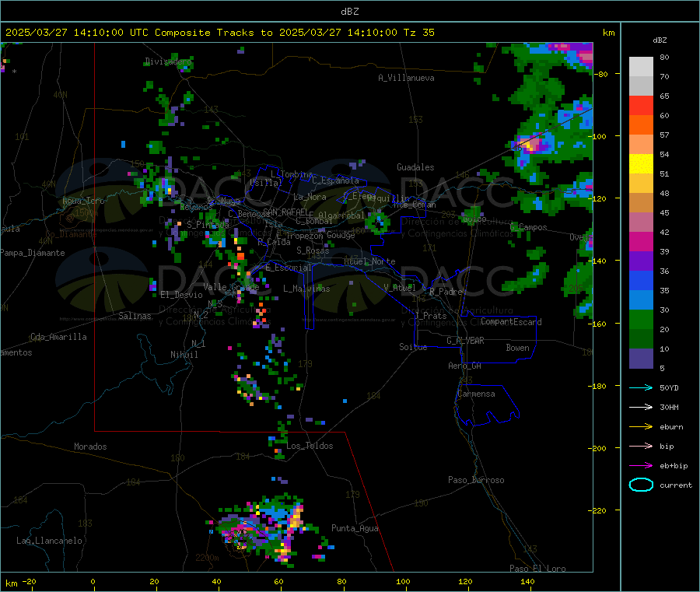Click the yellow 51 dBZ legend swatch
The height and width of the screenshot is (592, 700).
point(641,164)
